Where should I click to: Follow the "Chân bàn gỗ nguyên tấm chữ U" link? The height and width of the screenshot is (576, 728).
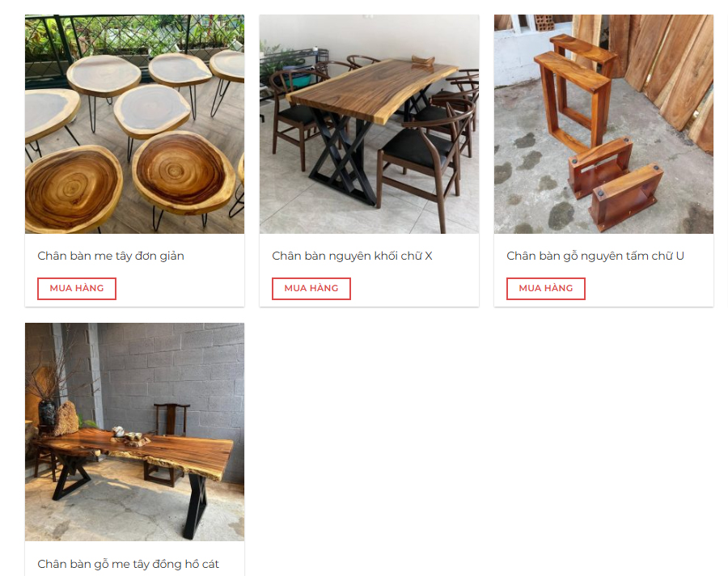pos(595,256)
